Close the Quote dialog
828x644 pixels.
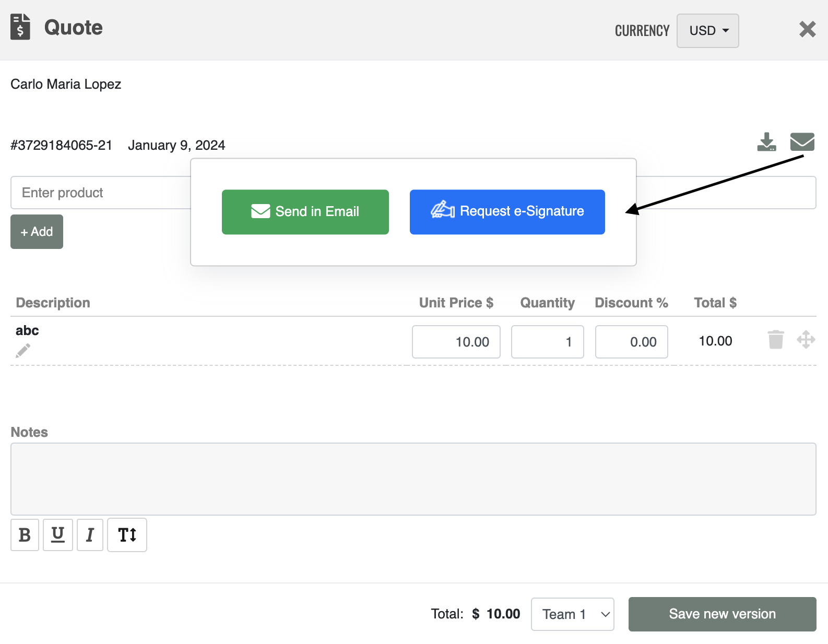click(x=807, y=29)
